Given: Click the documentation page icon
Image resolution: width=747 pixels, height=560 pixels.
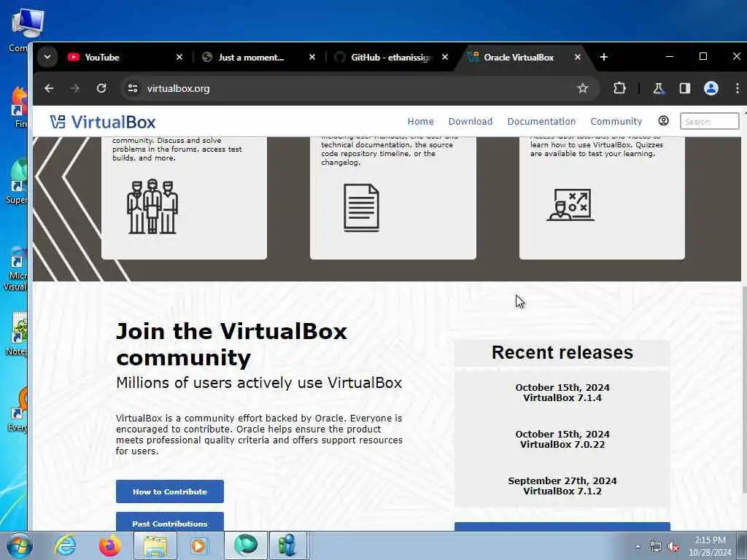Looking at the screenshot, I should tap(362, 208).
